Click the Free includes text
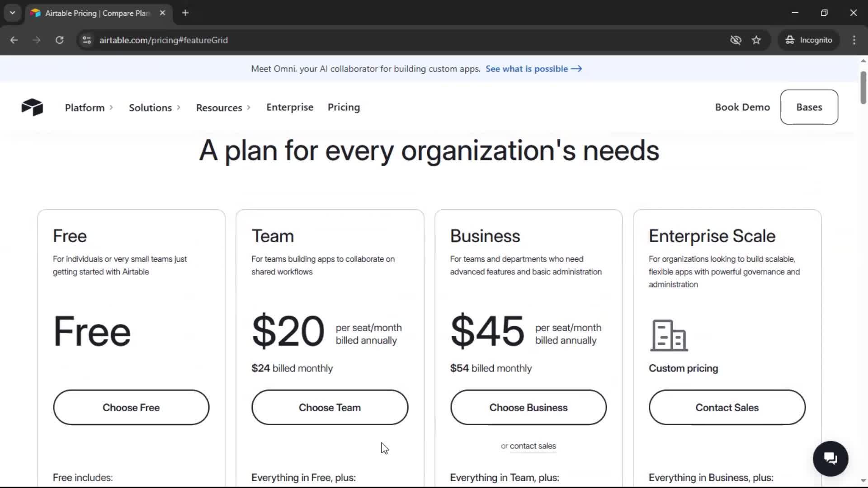 point(83,478)
